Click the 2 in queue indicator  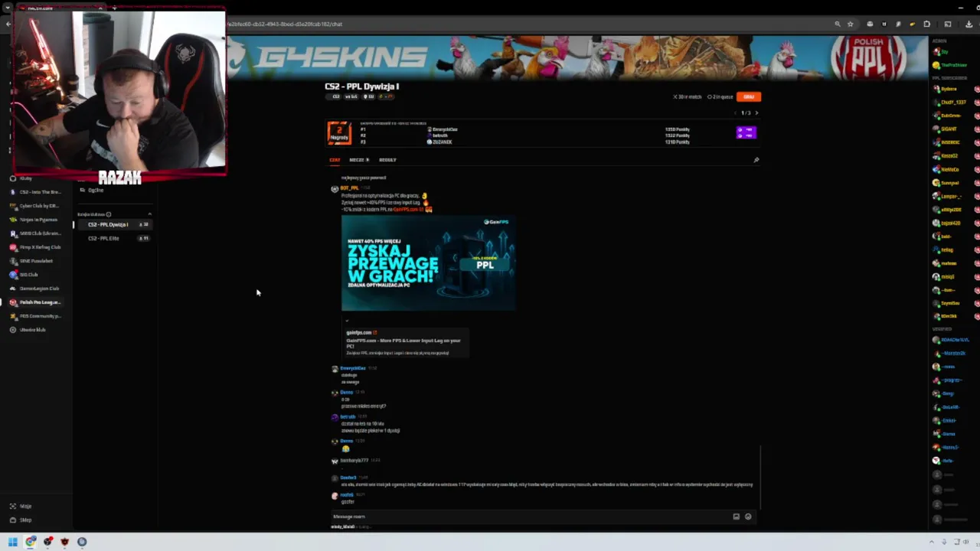coord(720,96)
